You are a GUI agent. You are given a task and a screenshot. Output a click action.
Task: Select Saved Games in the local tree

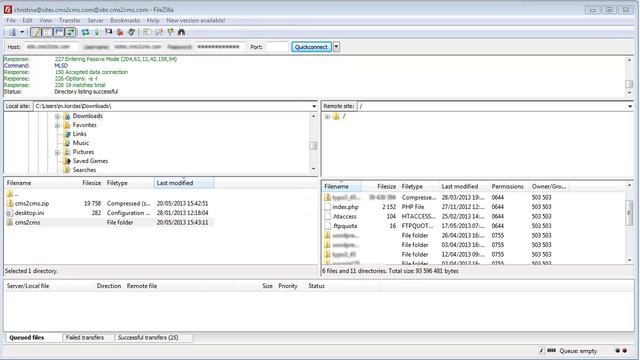[90, 161]
